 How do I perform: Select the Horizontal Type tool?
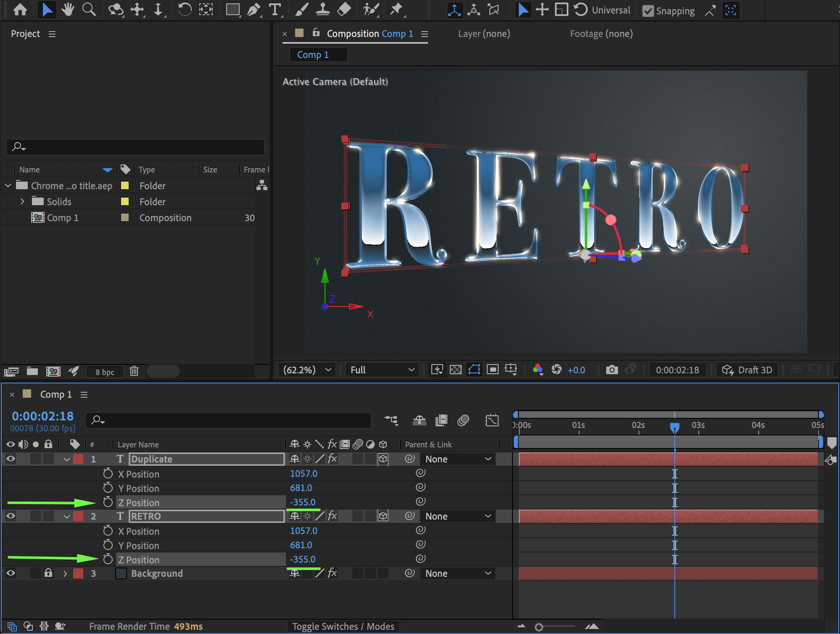(275, 9)
